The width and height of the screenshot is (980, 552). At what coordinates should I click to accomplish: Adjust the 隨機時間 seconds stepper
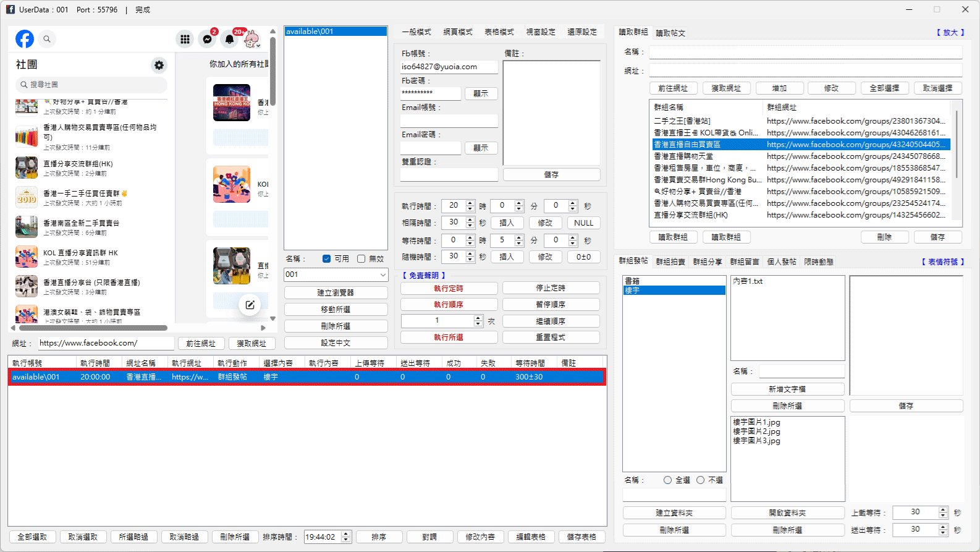[x=470, y=257]
